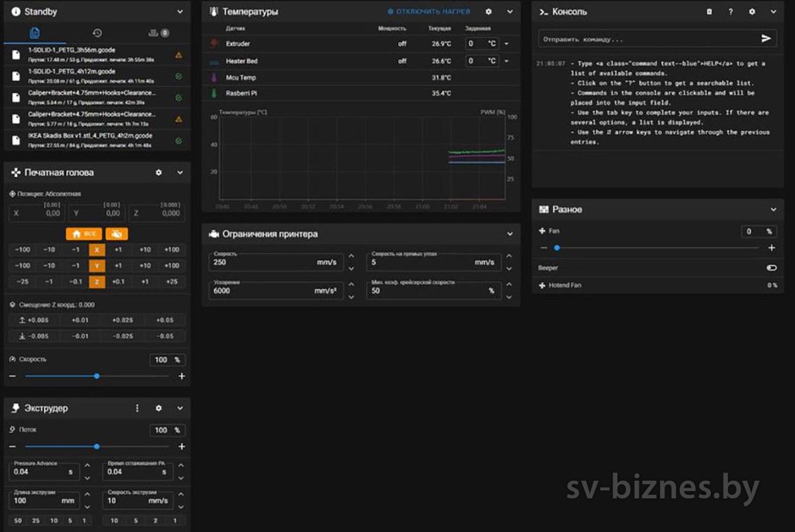Click the Ускорение 6000 input field

click(x=276, y=290)
